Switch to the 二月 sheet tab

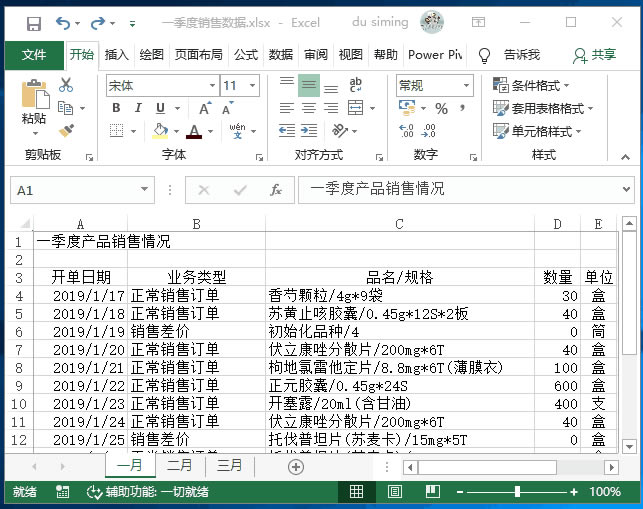click(179, 466)
